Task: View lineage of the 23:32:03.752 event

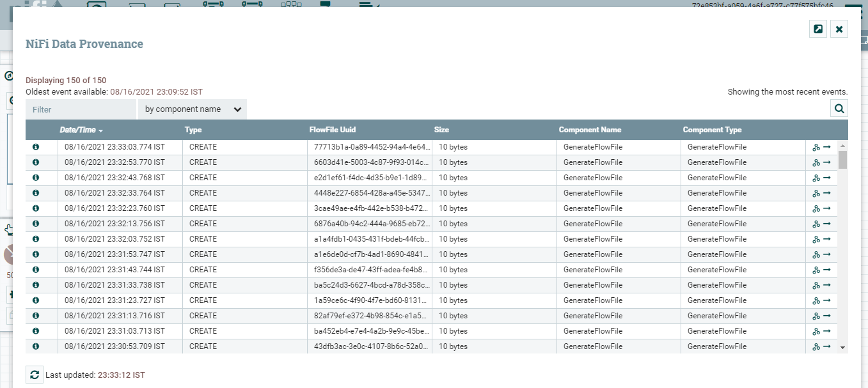Action: 816,239
